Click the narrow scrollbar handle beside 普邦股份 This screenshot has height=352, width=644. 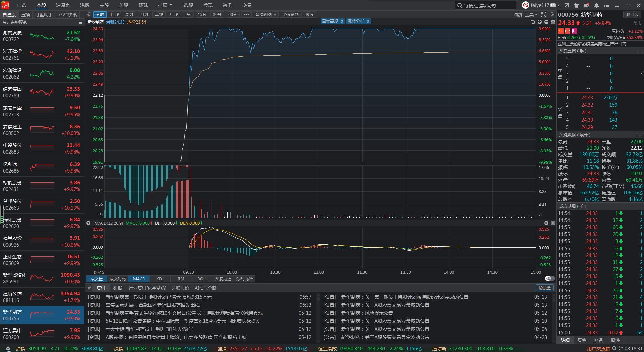[2, 214]
